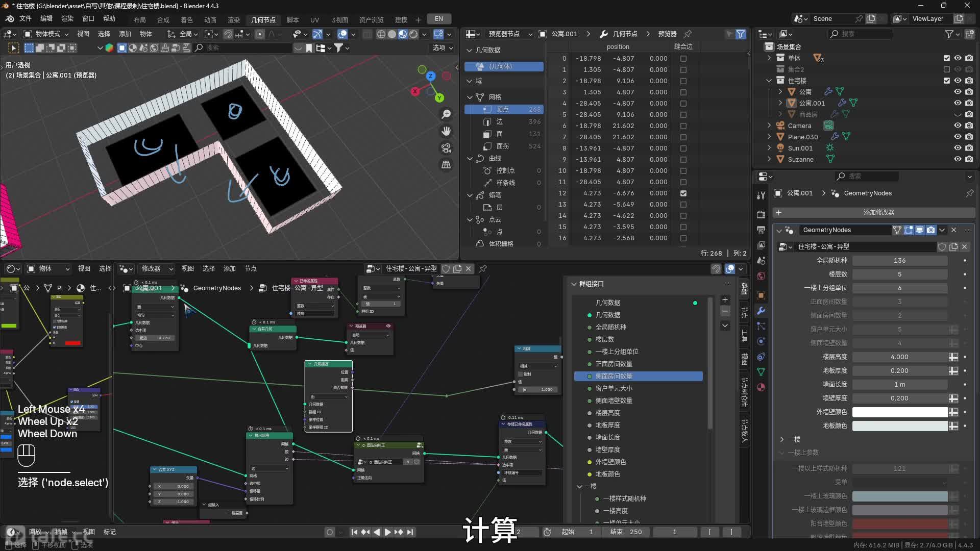Viewport: 980px width, 551px height.
Task: Click the 外墙壁颜色 white color swatch
Action: [x=900, y=412]
